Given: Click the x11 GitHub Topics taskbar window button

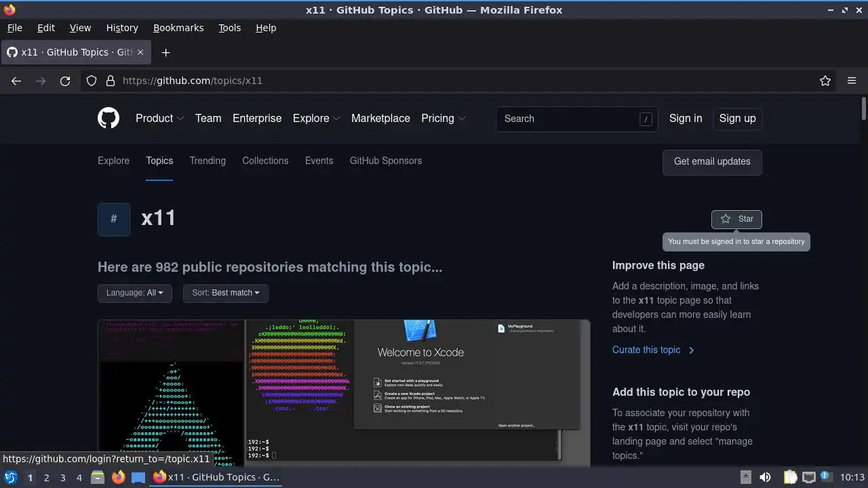Looking at the screenshot, I should [216, 477].
